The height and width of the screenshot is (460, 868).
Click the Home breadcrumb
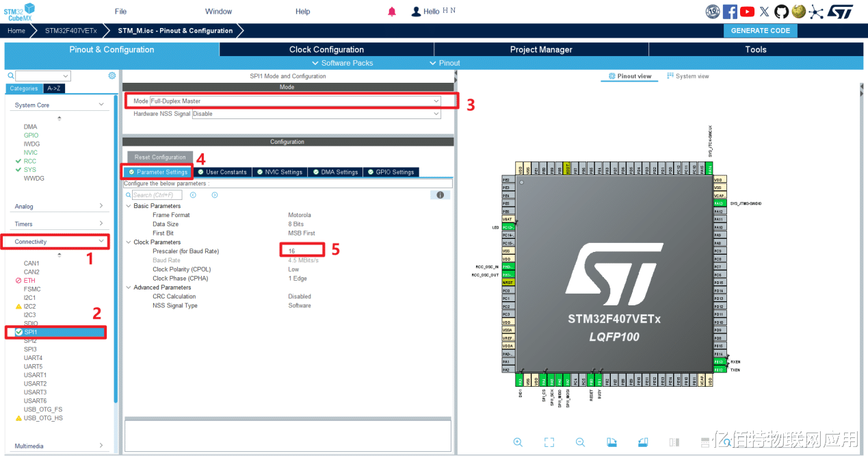[16, 31]
